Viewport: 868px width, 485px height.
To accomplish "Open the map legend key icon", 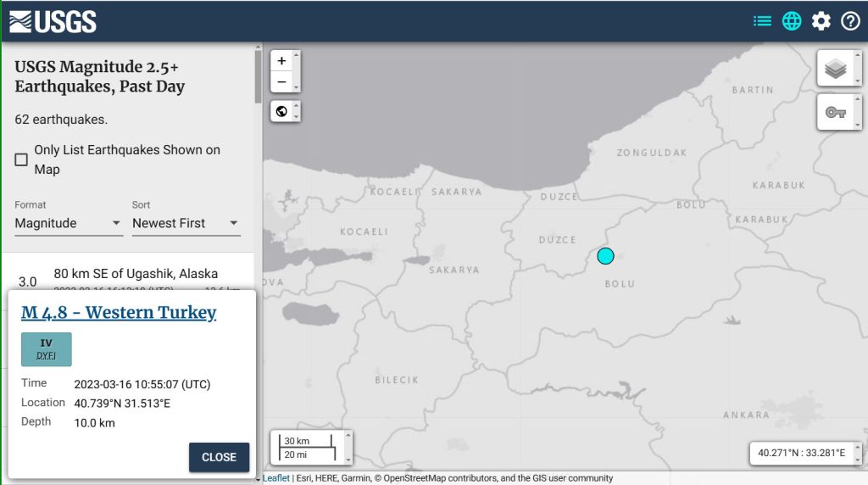I will pos(836,112).
